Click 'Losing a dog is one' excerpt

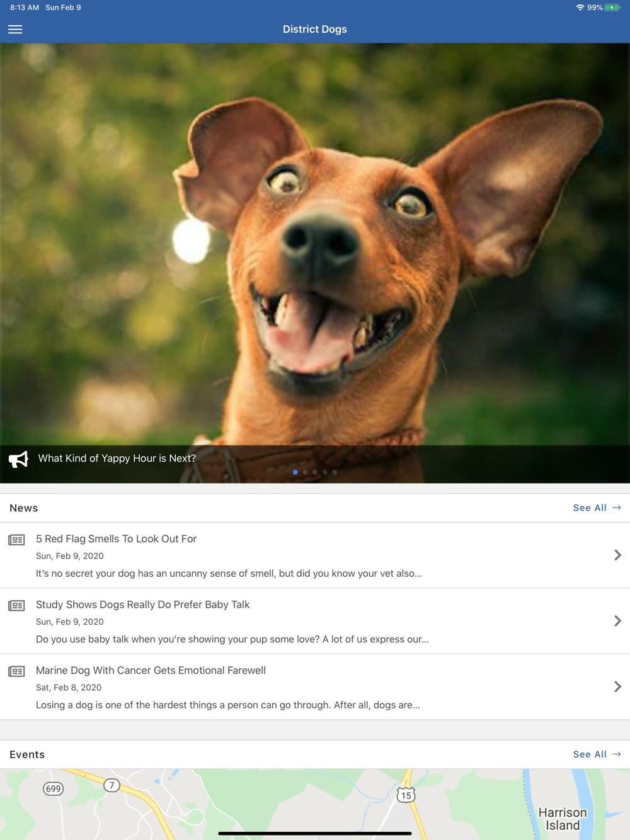(x=228, y=705)
